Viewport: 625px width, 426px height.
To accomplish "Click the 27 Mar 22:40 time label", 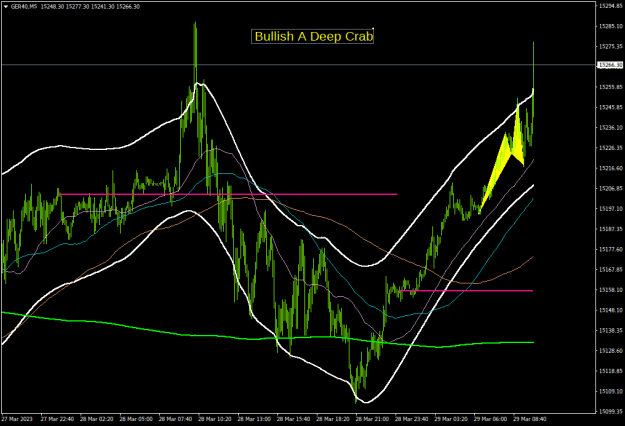I will pyautogui.click(x=57, y=419).
